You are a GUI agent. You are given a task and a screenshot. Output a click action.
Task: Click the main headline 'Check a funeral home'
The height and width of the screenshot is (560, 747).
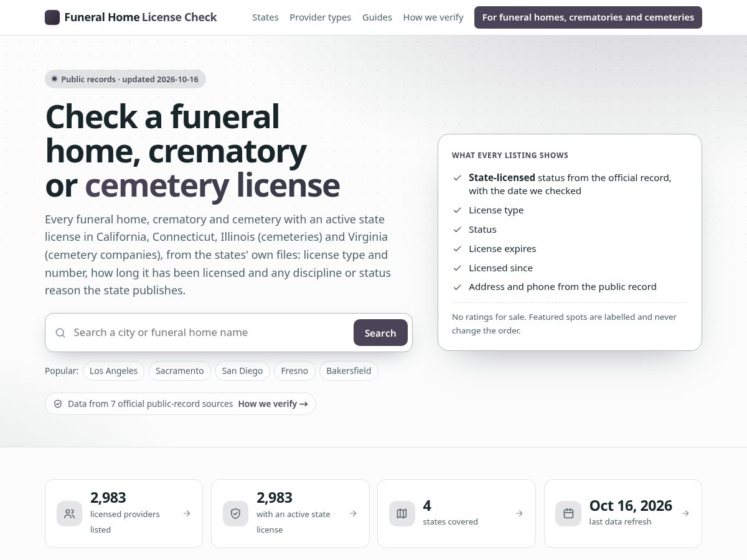(x=192, y=151)
